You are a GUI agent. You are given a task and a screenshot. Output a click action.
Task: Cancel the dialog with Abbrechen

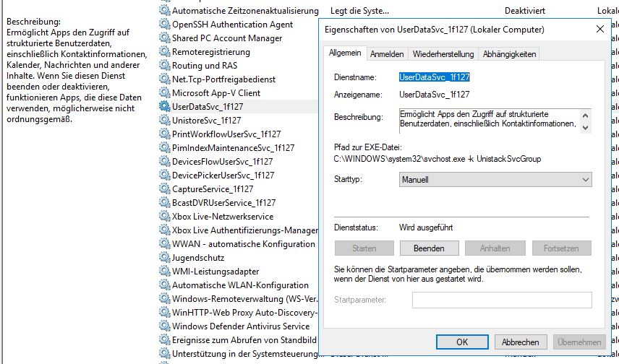pos(521,342)
